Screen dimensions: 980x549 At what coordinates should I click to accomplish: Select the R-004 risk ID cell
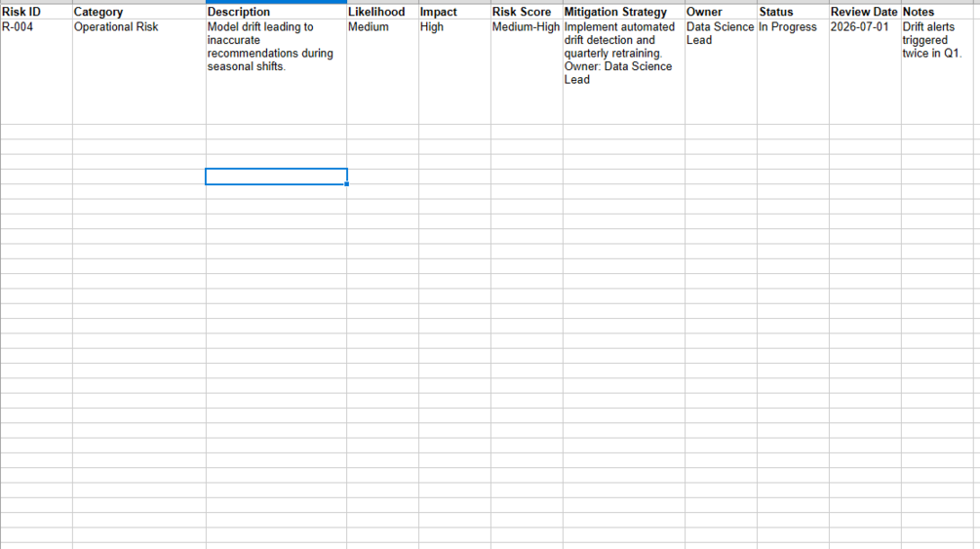(36, 72)
